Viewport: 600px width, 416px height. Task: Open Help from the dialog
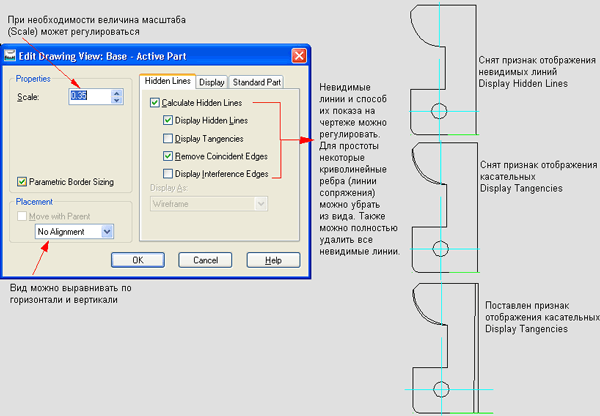[x=272, y=260]
